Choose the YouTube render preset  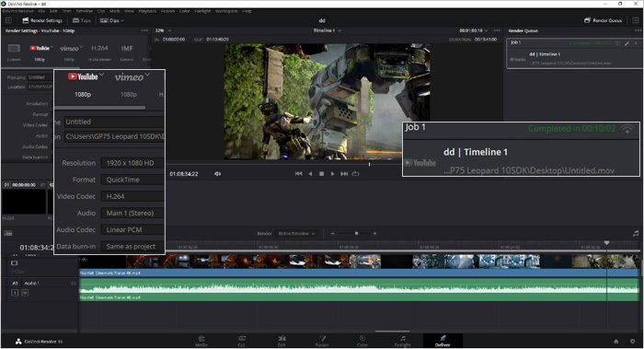tap(40, 48)
